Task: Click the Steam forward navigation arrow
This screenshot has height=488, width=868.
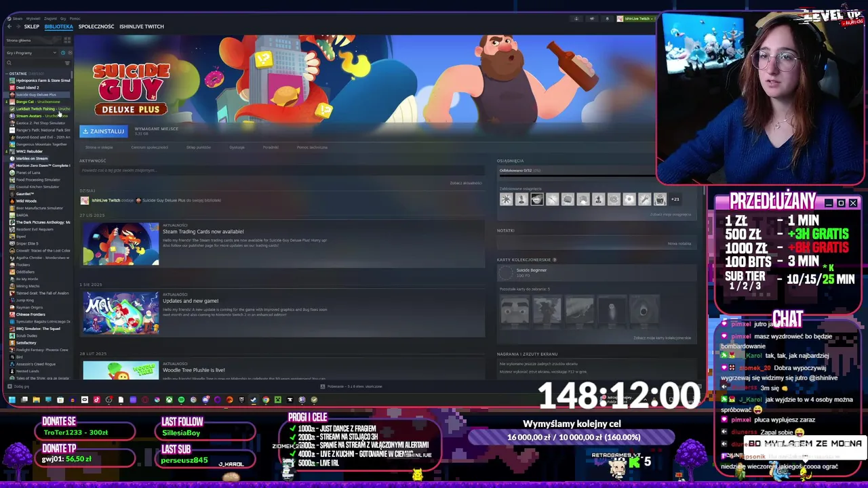Action: [x=17, y=26]
